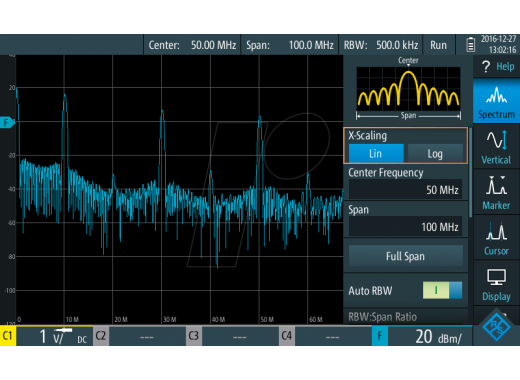Tap the Rohde & Schwarz logo button

click(x=497, y=327)
